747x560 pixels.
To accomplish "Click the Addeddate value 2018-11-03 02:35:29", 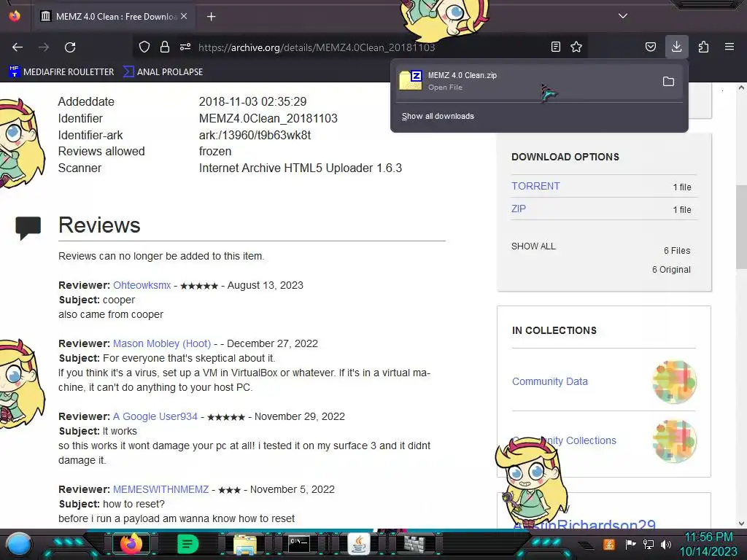I will 252,101.
